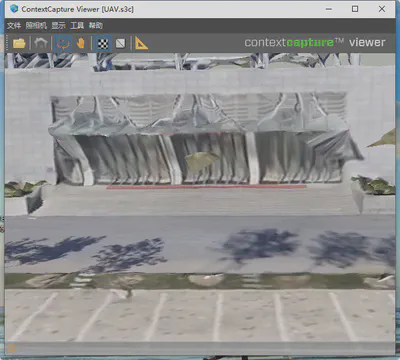Toggle the wireframe/shaded square display mode
The width and height of the screenshot is (400, 360).
[120, 43]
